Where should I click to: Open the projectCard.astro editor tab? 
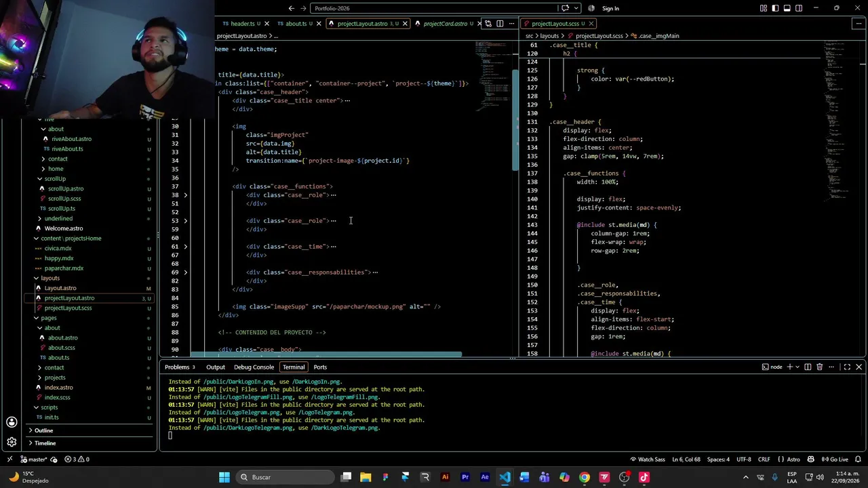click(x=445, y=24)
